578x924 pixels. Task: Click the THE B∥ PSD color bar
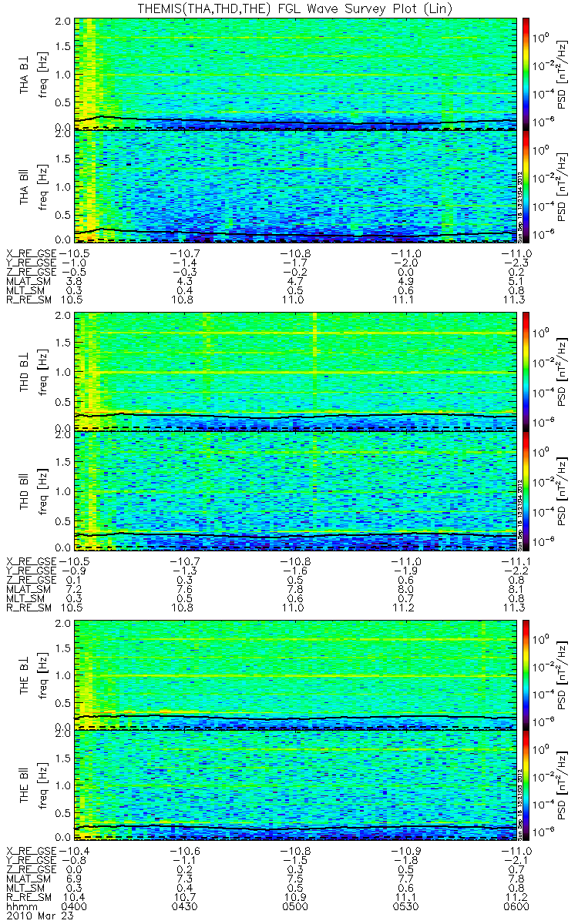coord(527,785)
